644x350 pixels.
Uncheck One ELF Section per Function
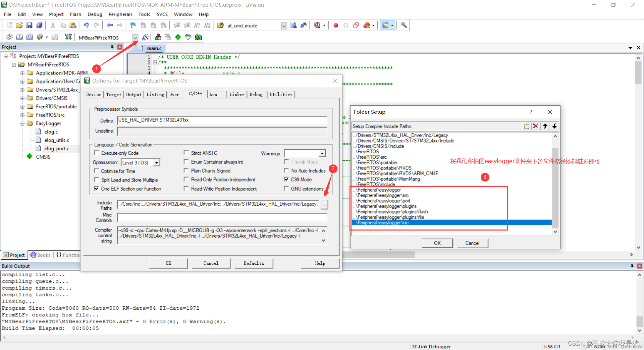coord(97,189)
